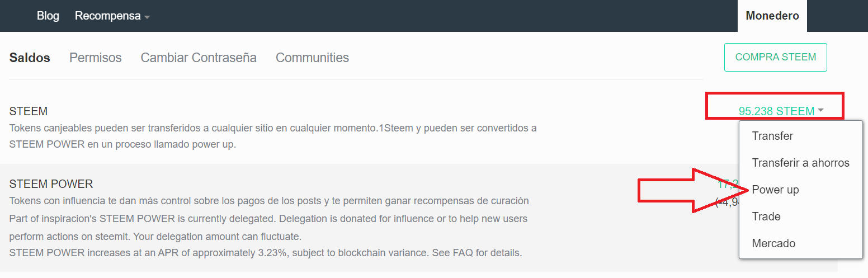Screen dimensions: 868x278
Task: Choose Power up in the menu
Action: point(775,190)
